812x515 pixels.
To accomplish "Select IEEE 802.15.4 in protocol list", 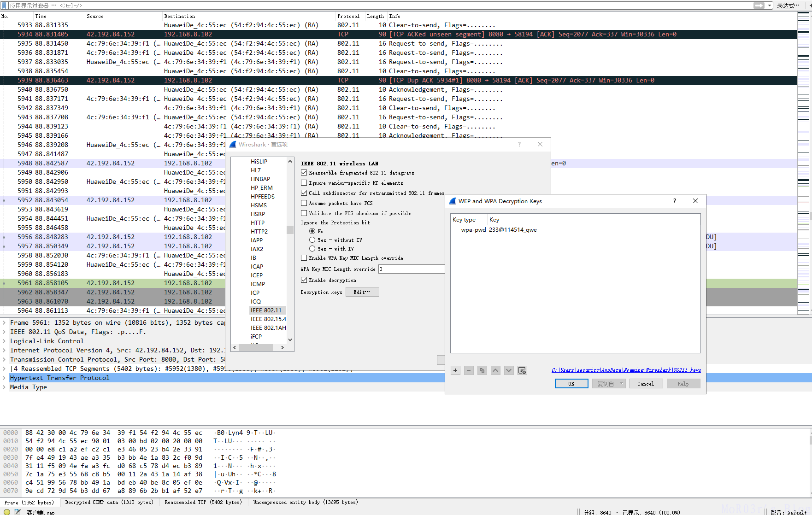I will click(268, 319).
